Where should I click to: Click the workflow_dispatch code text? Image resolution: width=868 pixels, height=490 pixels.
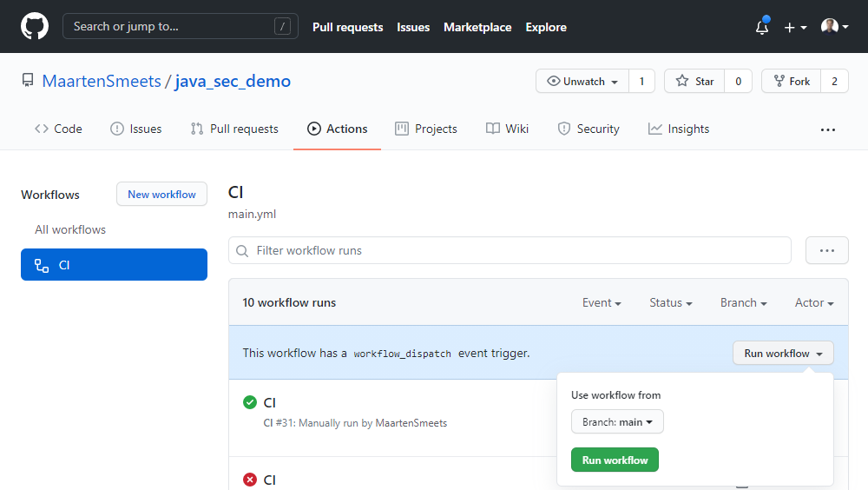[x=403, y=354]
